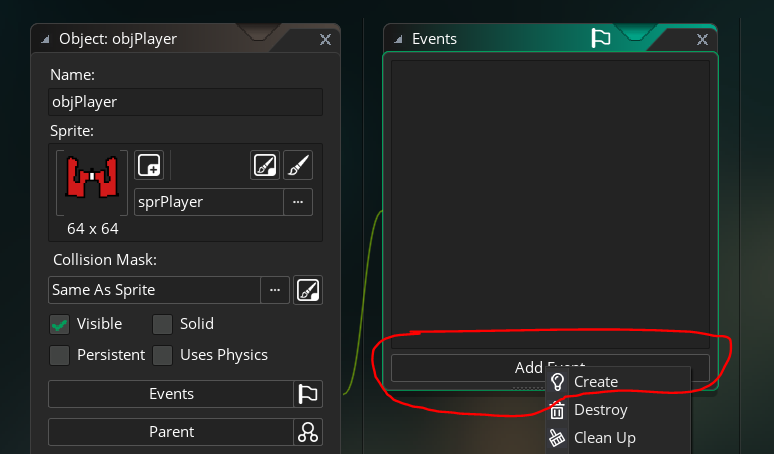Collapse the Events window triangle
This screenshot has width=774, height=454.
point(398,39)
